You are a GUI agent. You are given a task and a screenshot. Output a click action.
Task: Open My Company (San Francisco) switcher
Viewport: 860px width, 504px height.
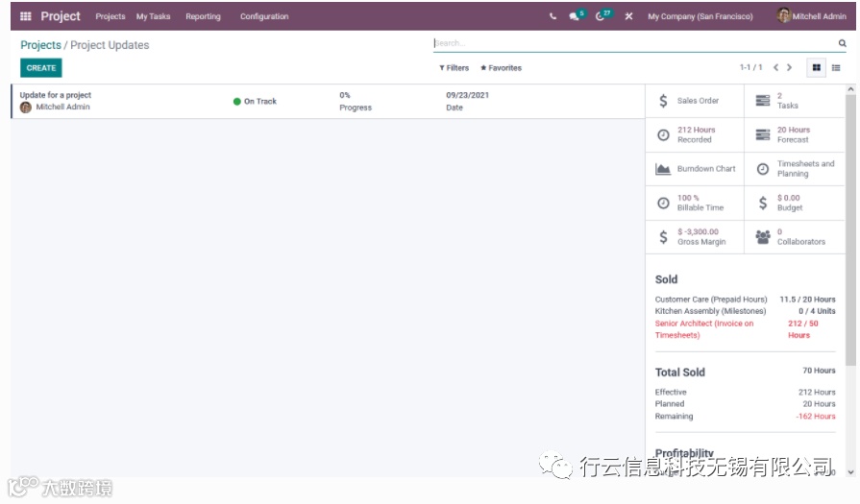[700, 16]
